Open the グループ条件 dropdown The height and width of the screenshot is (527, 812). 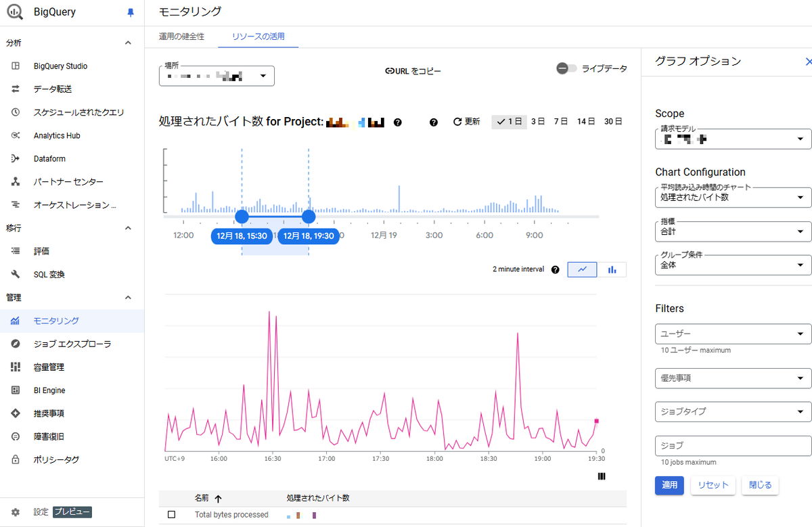(x=734, y=265)
